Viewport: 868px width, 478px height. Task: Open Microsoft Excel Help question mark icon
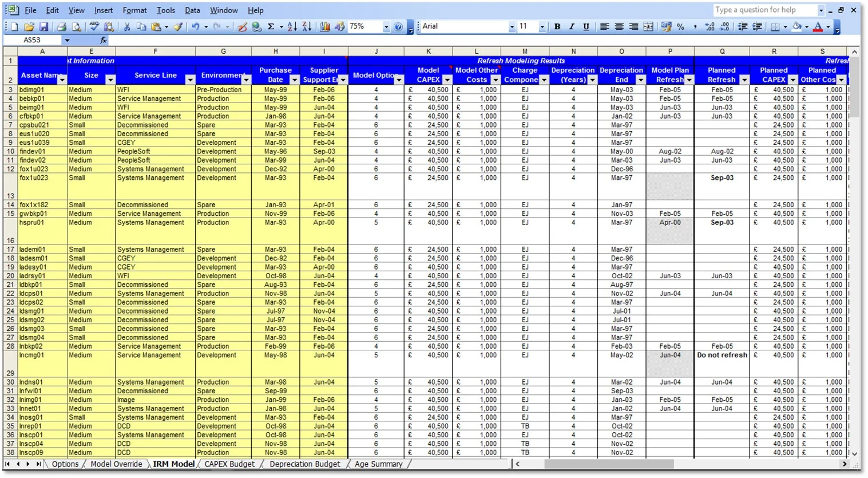tap(398, 26)
